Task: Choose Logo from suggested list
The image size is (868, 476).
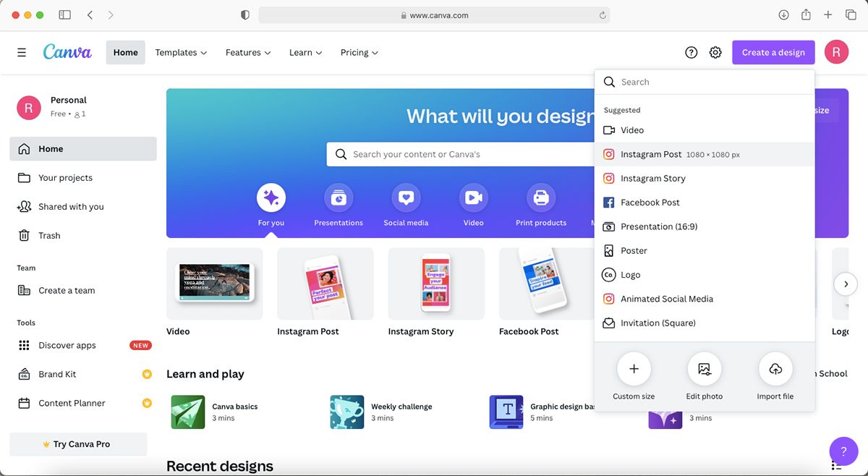Action: (x=705, y=275)
